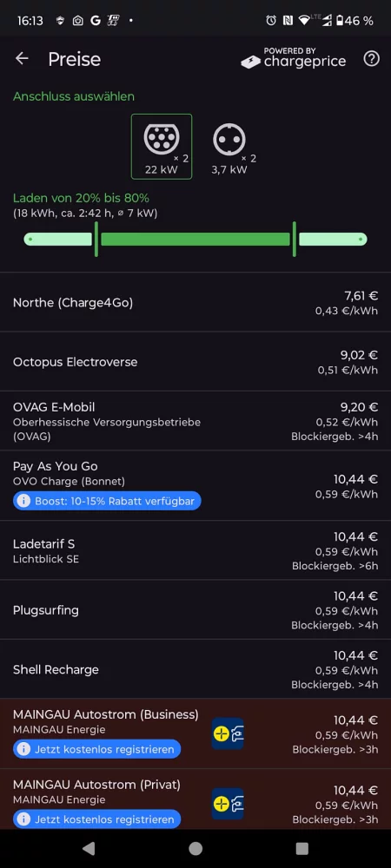Screen dimensions: 391x868
Task: Open the Northe (Charge4Go) tariff entry
Action: [195, 302]
